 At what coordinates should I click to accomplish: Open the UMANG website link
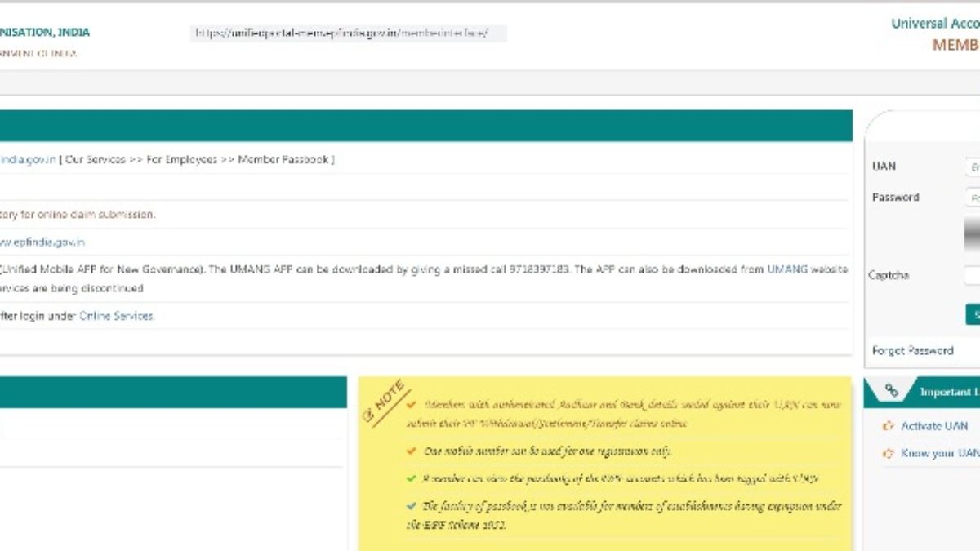tap(787, 269)
